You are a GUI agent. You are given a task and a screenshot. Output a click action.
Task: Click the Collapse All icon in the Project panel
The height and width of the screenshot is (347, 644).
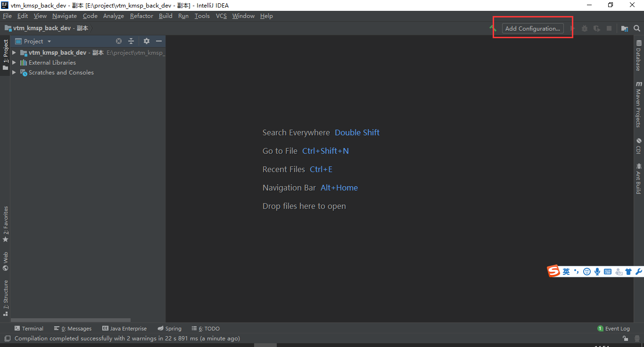[131, 41]
